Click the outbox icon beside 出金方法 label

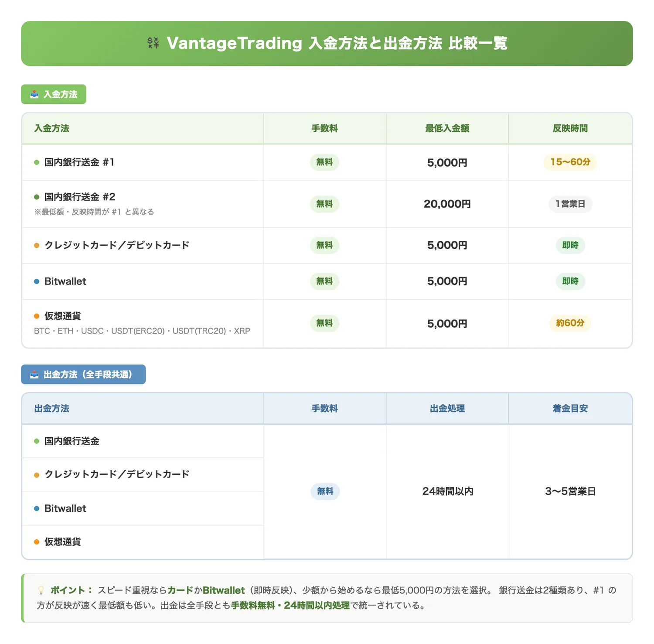point(34,374)
